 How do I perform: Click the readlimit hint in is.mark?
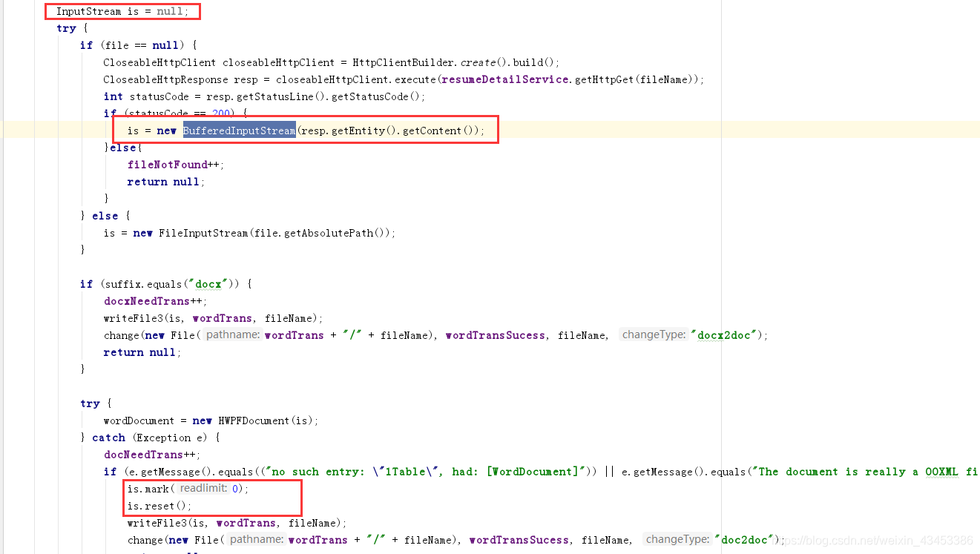204,489
